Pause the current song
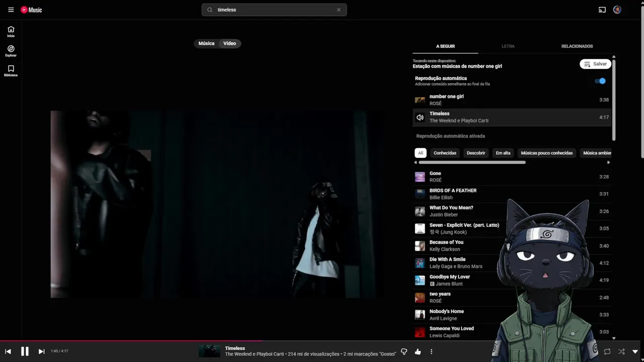The height and width of the screenshot is (362, 644). click(x=25, y=351)
